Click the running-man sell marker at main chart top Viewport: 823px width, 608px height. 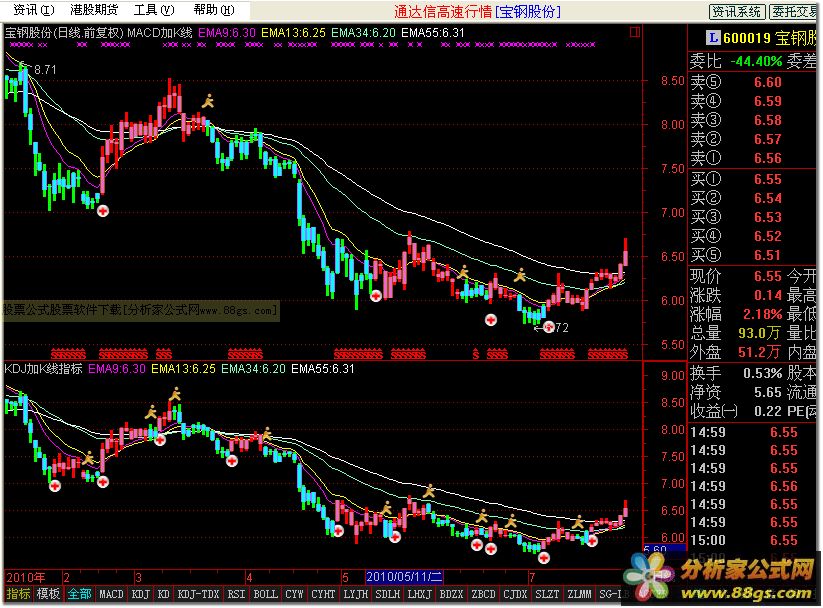point(208,101)
